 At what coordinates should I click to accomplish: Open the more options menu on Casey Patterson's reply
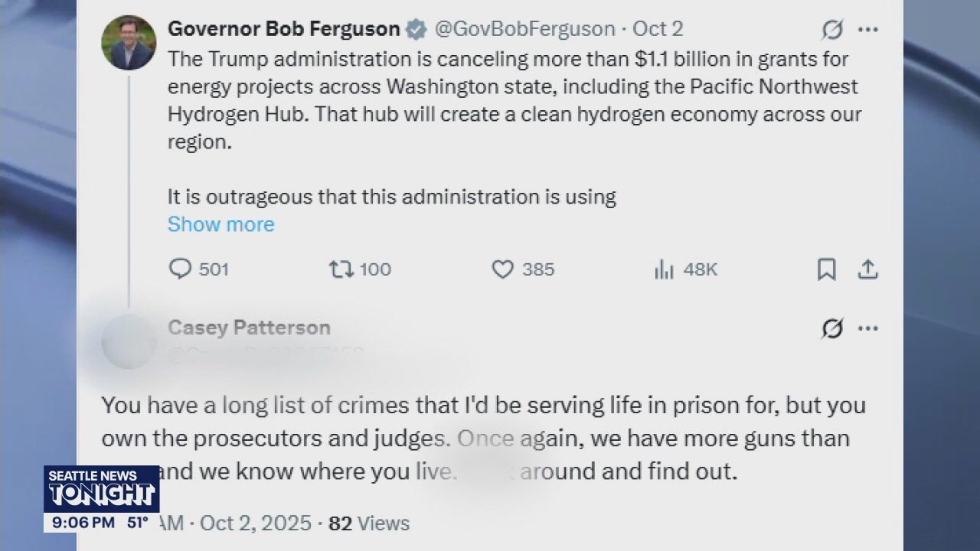(867, 328)
